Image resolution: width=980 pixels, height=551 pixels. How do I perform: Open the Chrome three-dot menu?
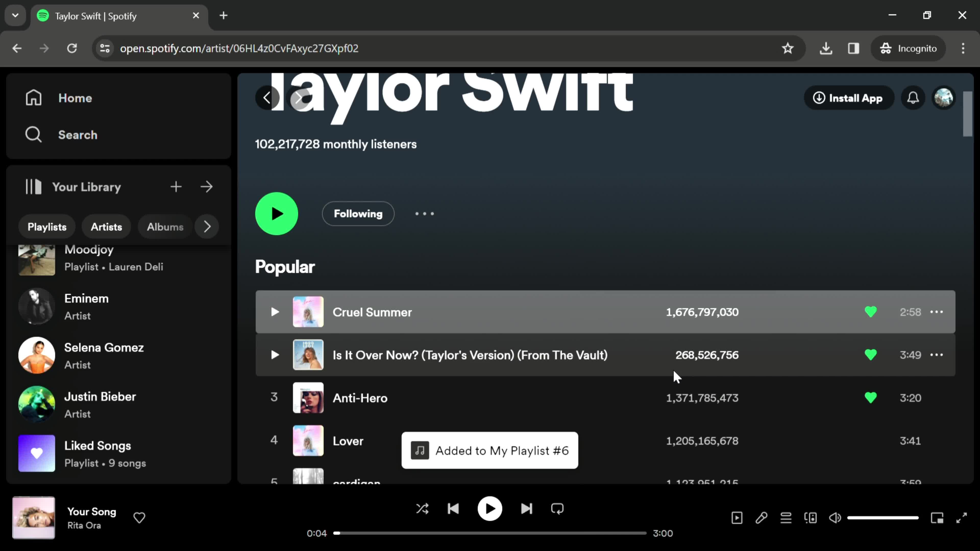pos(963,48)
